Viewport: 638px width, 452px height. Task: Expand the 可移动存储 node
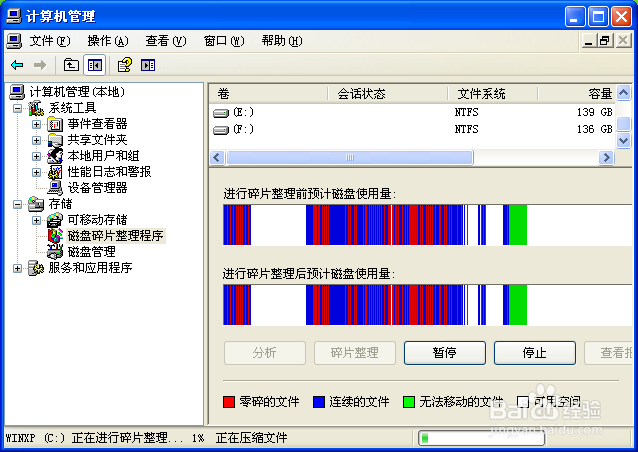pyautogui.click(x=36, y=220)
